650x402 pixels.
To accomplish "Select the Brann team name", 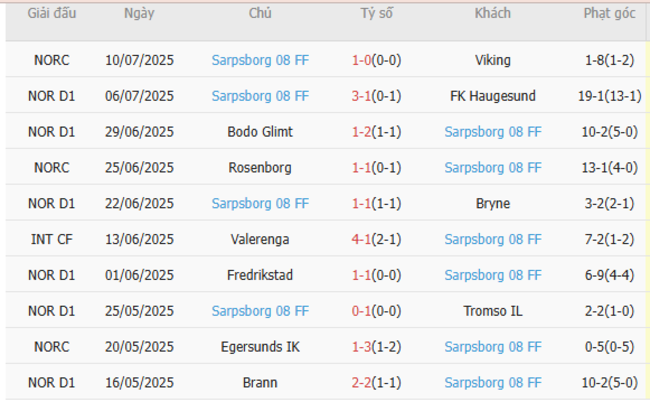I will click(260, 383).
